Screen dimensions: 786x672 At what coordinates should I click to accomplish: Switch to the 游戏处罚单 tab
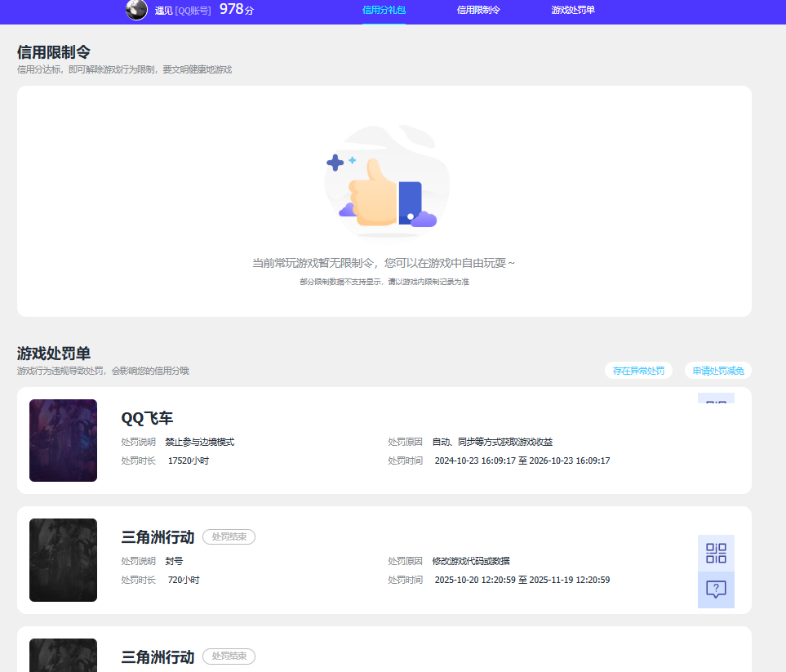click(x=573, y=10)
